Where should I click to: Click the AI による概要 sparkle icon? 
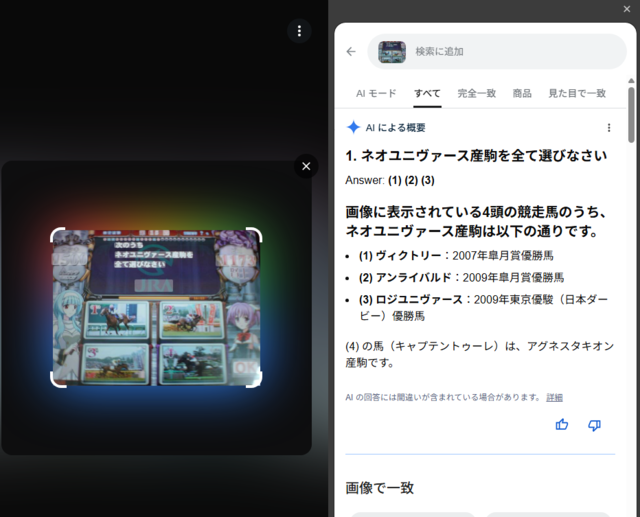(353, 127)
